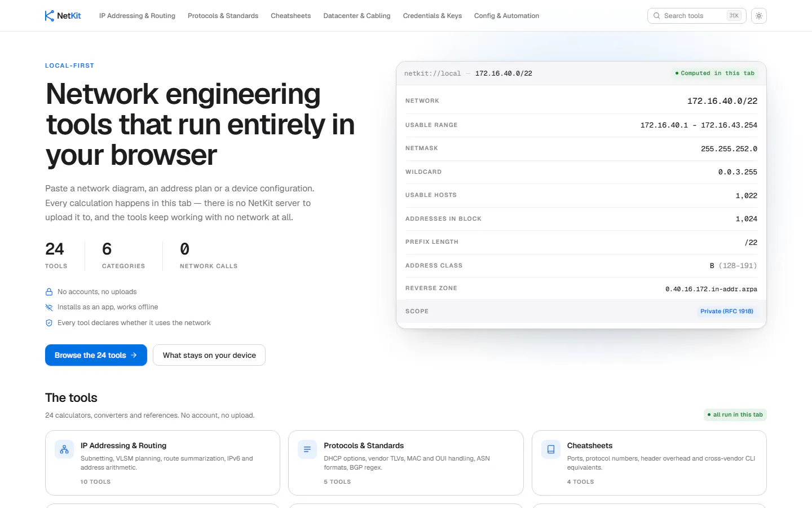
Task: Click the Private (RFC 1918) scope badge
Action: pyautogui.click(x=727, y=311)
